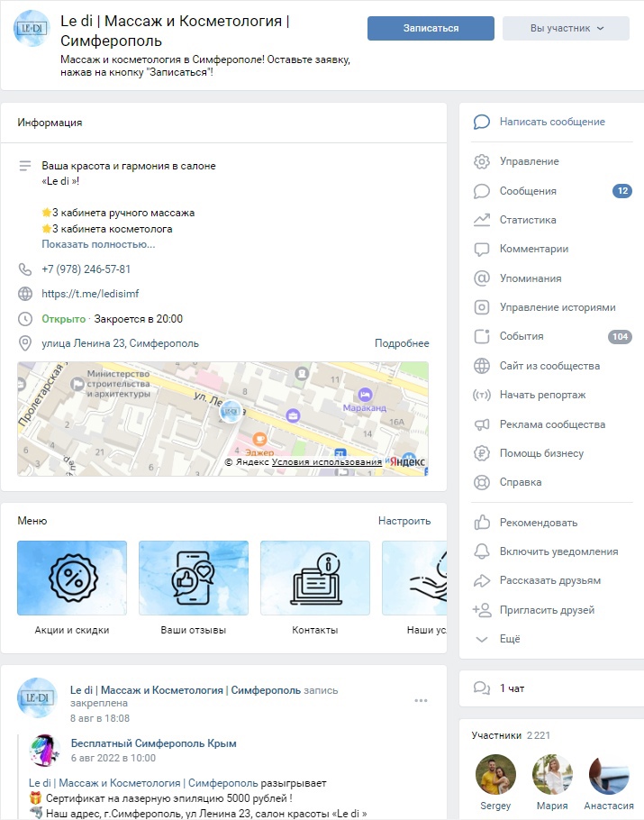Click the clock icon next to Открыто
Image resolution: width=644 pixels, height=820 pixels.
point(25,319)
